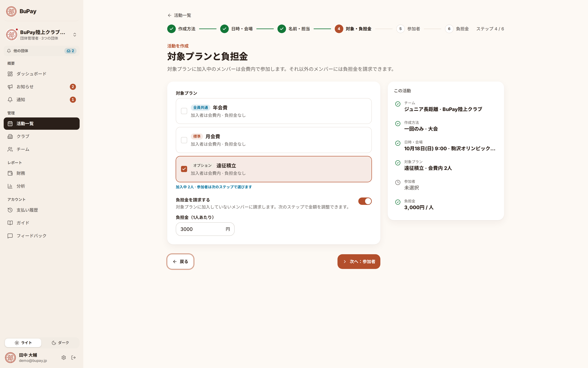Viewport: 588px width, 368px height.
Task: Switch to ライト theme
Action: 23,343
